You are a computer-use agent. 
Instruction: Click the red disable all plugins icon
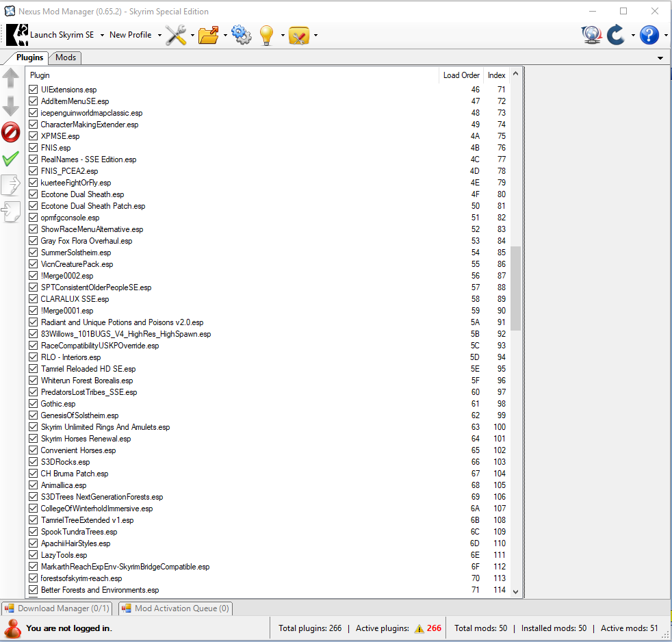[11, 132]
